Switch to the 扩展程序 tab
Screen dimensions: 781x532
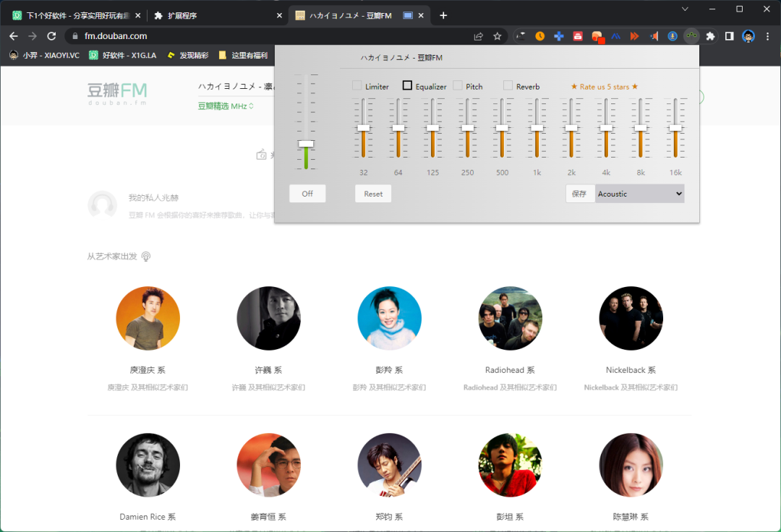click(218, 15)
